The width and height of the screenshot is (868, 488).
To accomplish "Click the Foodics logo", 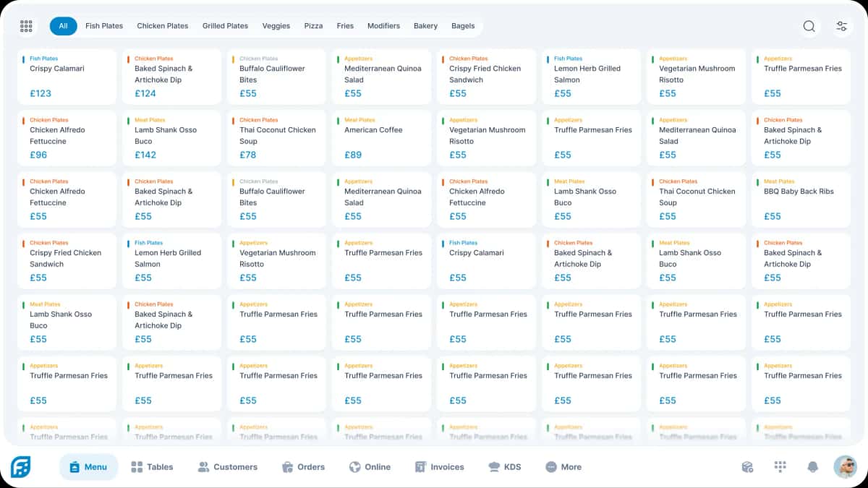I will (21, 466).
